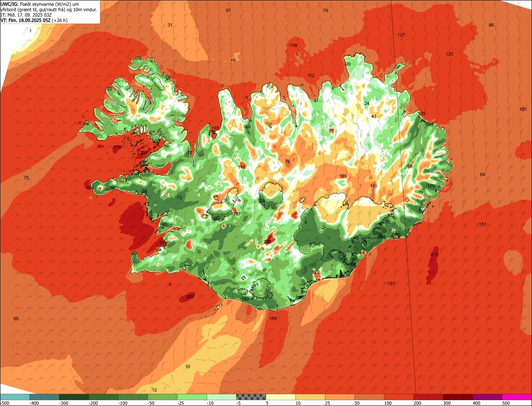Click the map value 212
Viewport: 532px width, 406px height.
click(x=435, y=254)
